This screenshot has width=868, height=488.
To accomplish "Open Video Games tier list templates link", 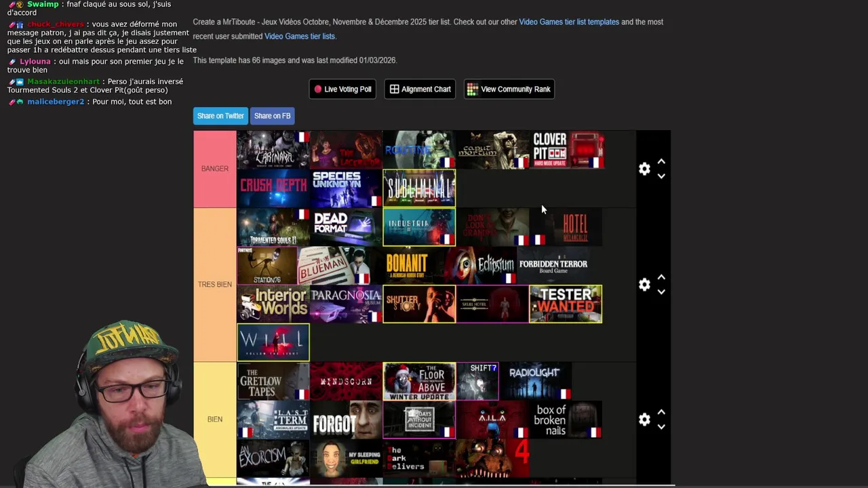I will point(569,22).
